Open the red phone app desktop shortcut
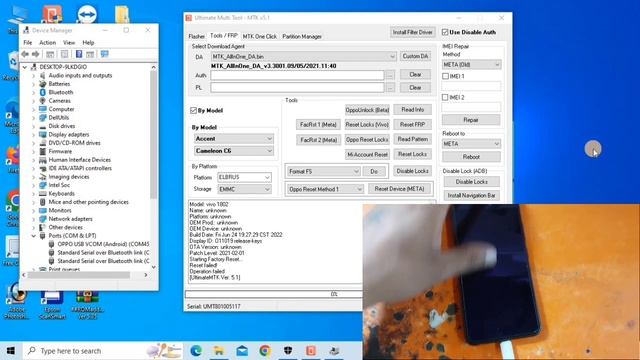The width and height of the screenshot is (640, 360). point(52,14)
